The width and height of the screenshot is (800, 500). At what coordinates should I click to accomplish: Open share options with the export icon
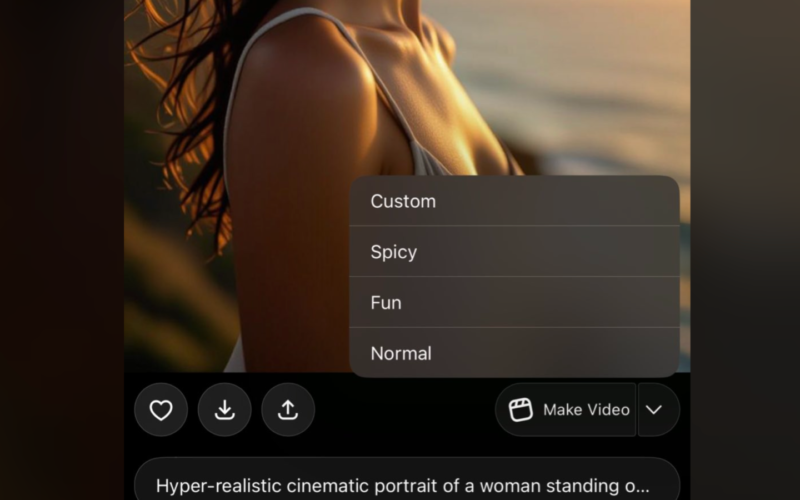288,410
